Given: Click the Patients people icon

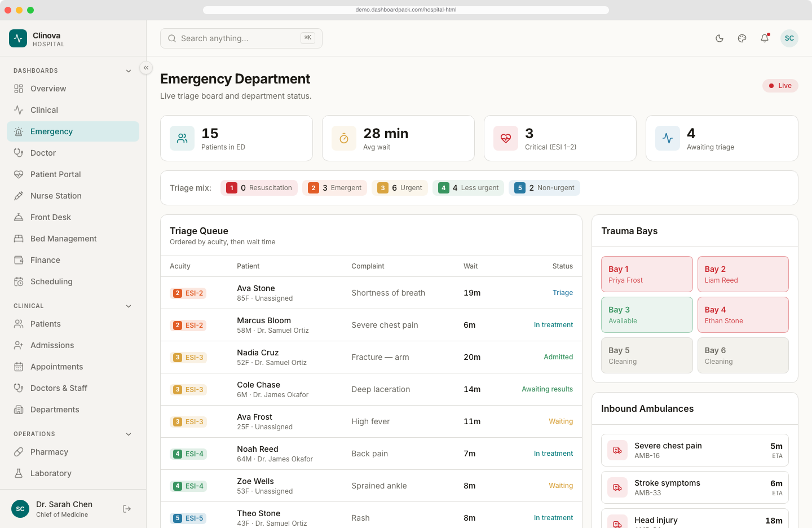Looking at the screenshot, I should 19,324.
